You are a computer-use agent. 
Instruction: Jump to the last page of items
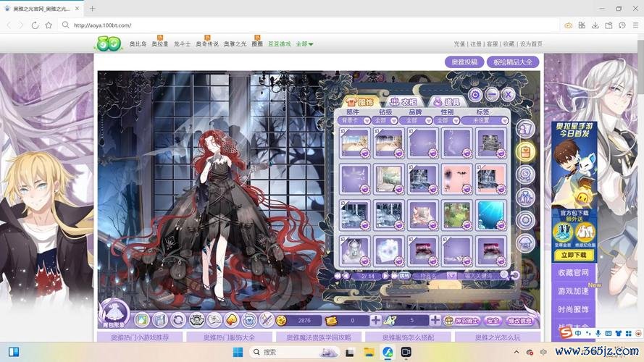click(x=393, y=276)
